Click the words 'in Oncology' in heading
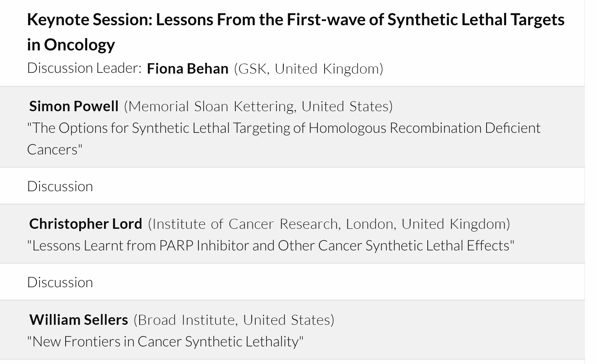Viewport: 597px width, 364px height. [x=71, y=44]
